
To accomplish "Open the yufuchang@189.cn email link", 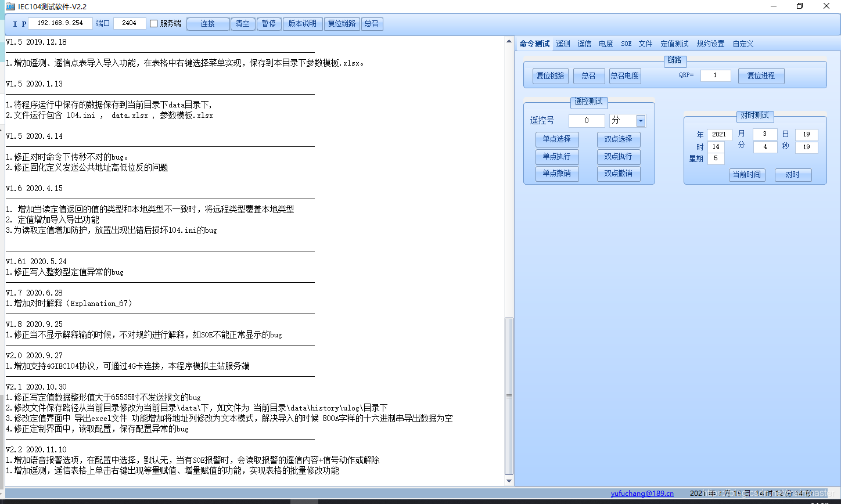I will click(642, 494).
